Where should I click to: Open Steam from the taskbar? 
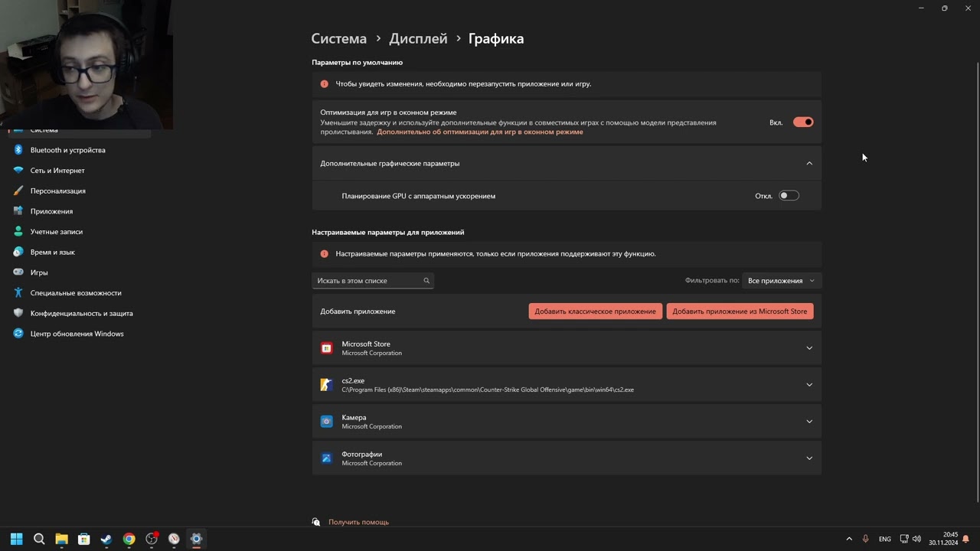pyautogui.click(x=106, y=539)
